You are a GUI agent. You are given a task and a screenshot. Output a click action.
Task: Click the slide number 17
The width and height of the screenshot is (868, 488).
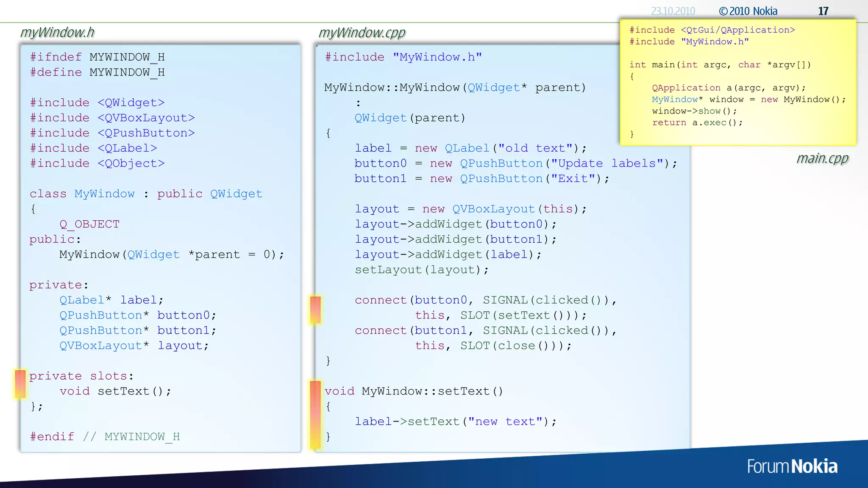point(823,11)
